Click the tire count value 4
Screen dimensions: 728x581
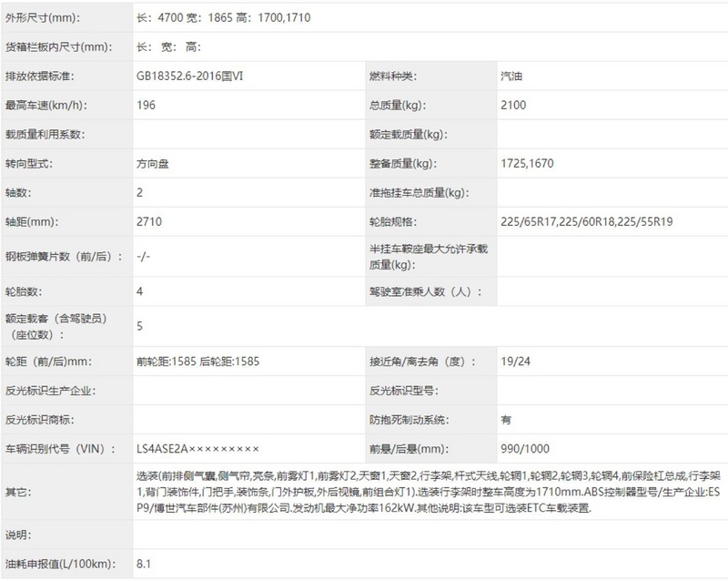(139, 291)
